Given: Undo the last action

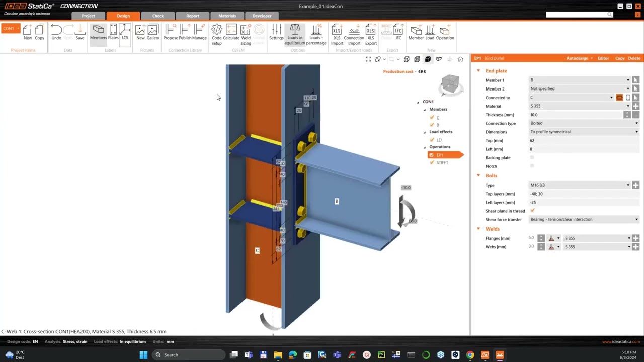Looking at the screenshot, I should coord(56,32).
